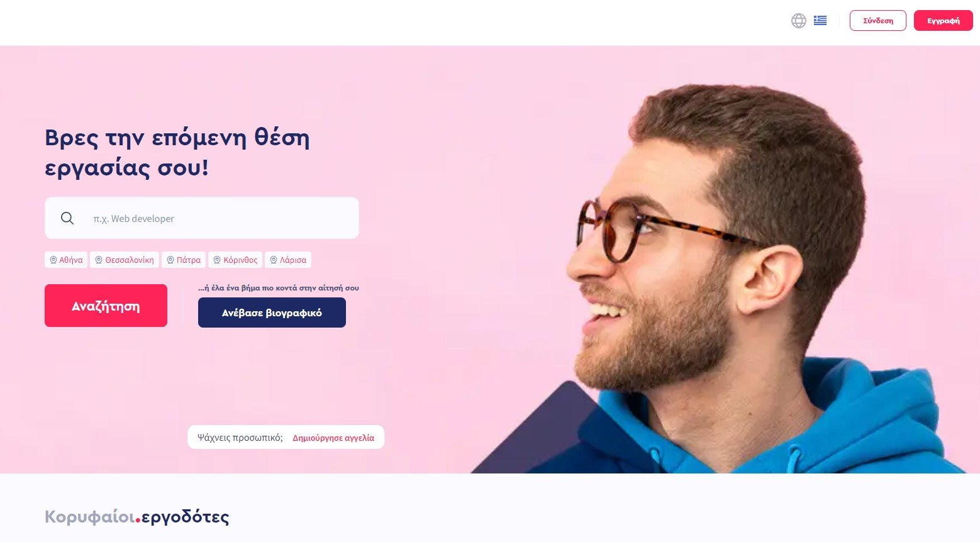The width and height of the screenshot is (980, 542).
Task: Click the Εγγραφή sign-up button
Action: [944, 21]
